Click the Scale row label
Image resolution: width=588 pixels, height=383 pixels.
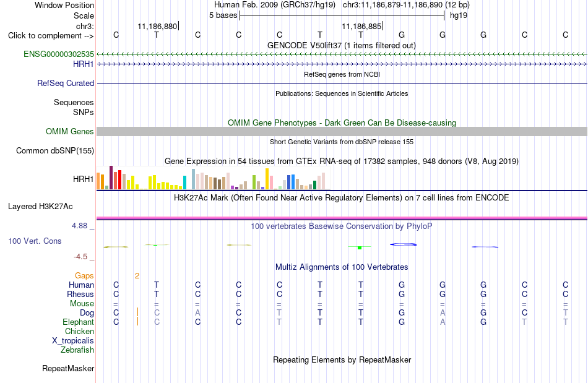[84, 15]
